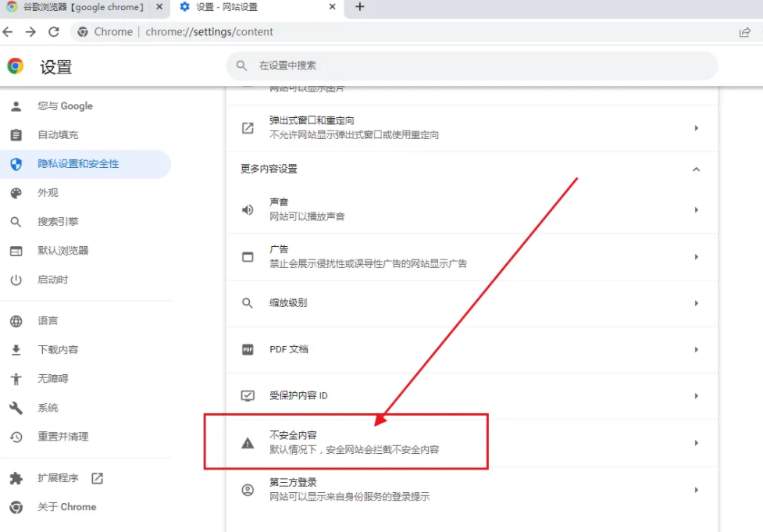Click the magnifier icon for 搜索引擎

16,222
